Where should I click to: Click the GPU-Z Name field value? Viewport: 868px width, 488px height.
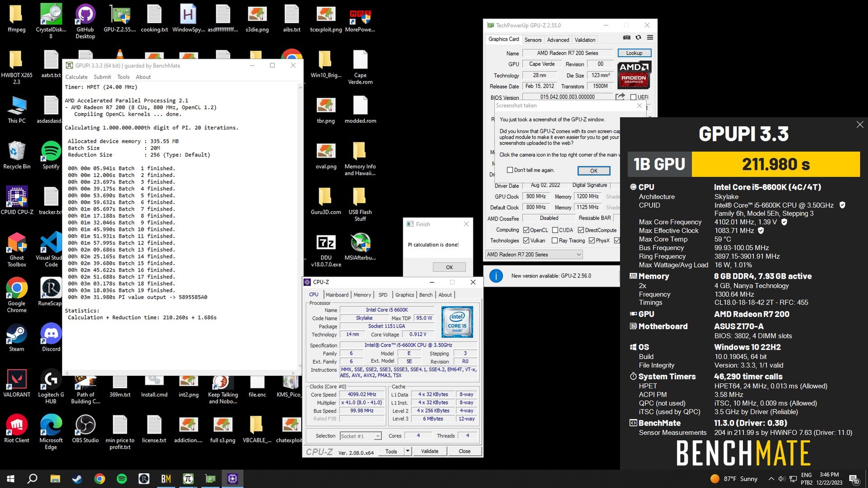click(x=567, y=53)
